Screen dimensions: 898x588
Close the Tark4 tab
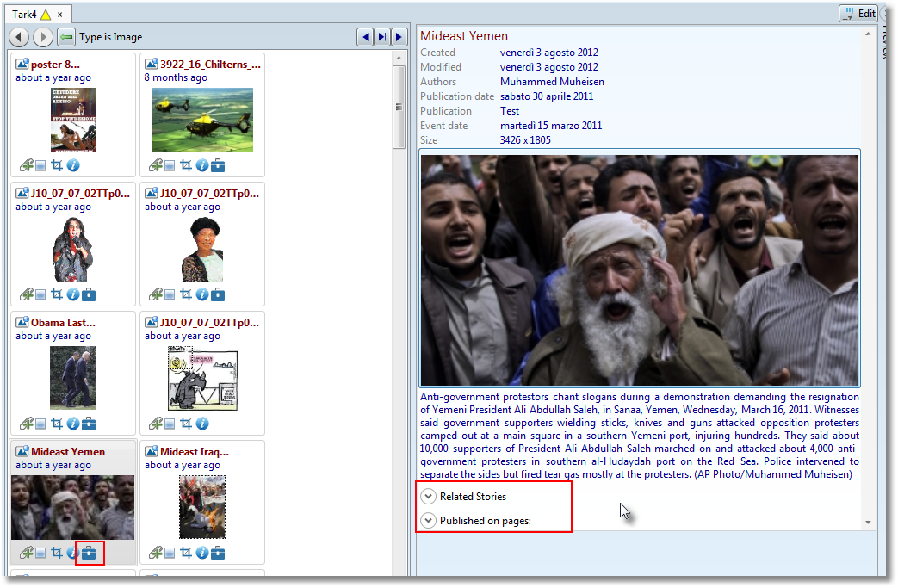tap(59, 15)
